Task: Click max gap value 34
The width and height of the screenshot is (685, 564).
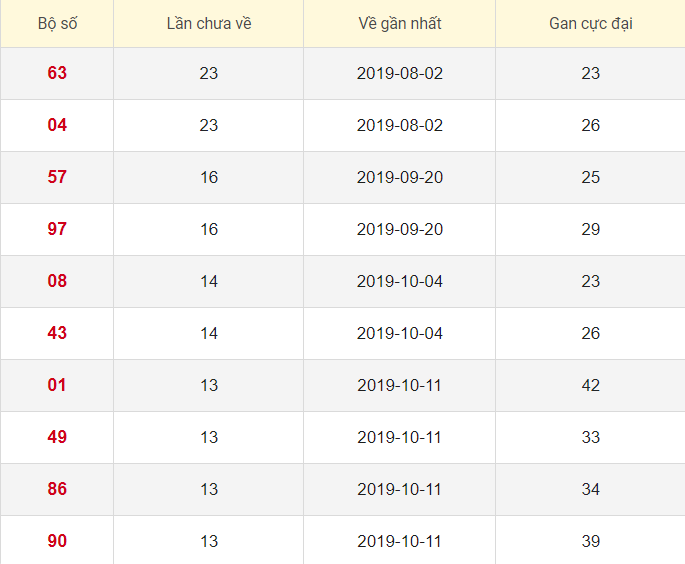Action: click(x=590, y=489)
